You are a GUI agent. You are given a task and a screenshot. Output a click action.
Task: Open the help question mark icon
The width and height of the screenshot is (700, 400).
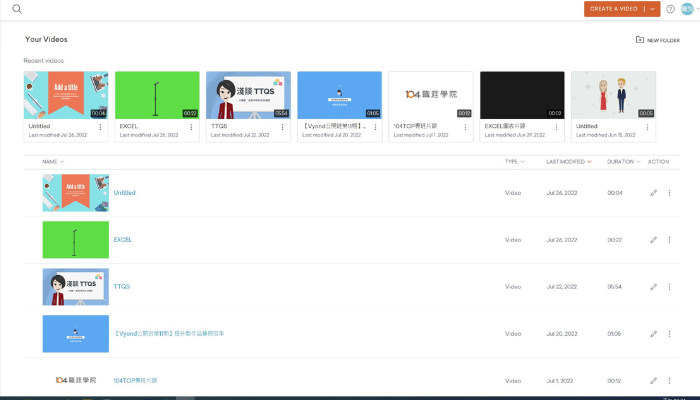670,9
